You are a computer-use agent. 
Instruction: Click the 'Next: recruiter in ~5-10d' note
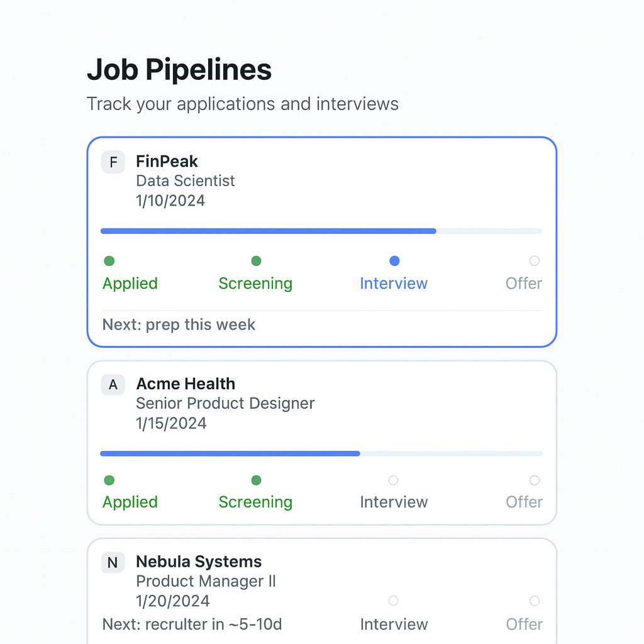click(x=192, y=625)
